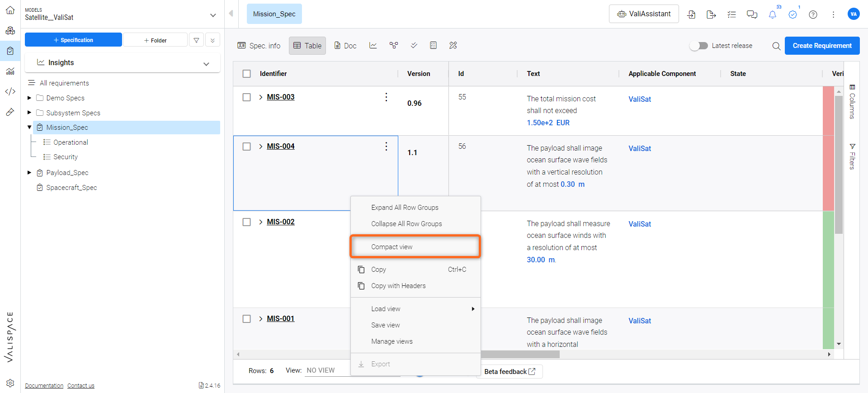Viewport: 868px width, 393px height.
Task: Click the + Specification button
Action: click(73, 40)
